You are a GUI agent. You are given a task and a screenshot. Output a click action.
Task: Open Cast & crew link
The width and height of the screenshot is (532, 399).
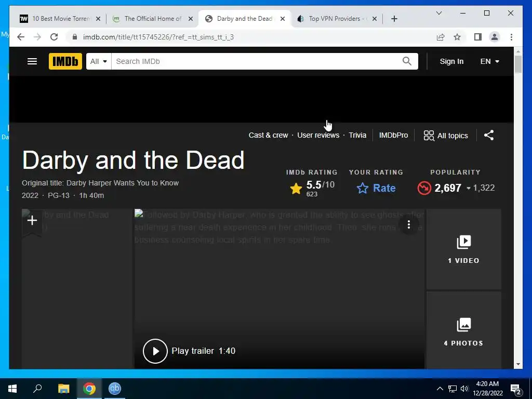268,136
